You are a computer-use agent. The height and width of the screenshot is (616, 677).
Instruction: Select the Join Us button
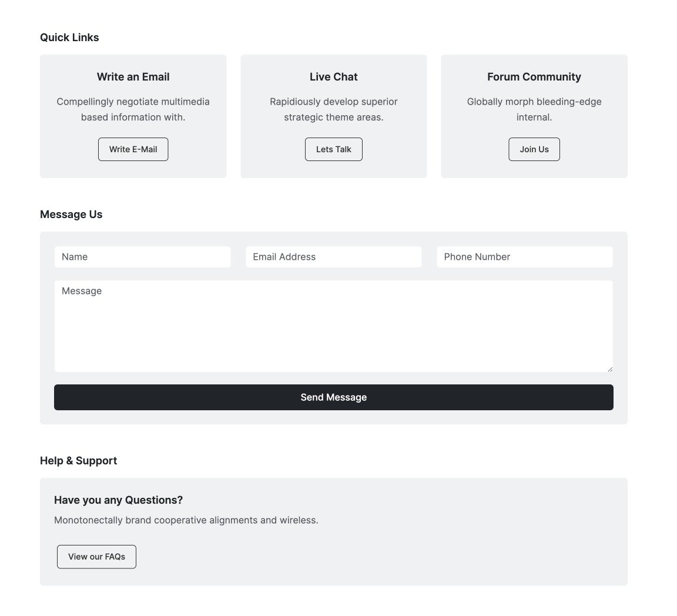tap(534, 149)
